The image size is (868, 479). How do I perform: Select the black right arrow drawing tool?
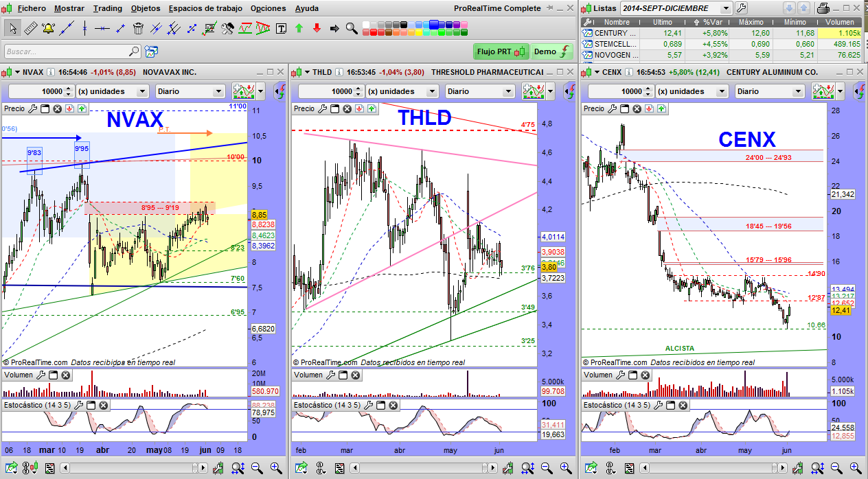point(334,29)
